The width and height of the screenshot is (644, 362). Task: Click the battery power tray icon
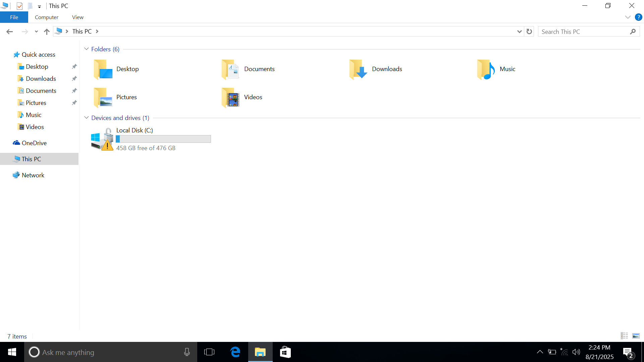[552, 352]
